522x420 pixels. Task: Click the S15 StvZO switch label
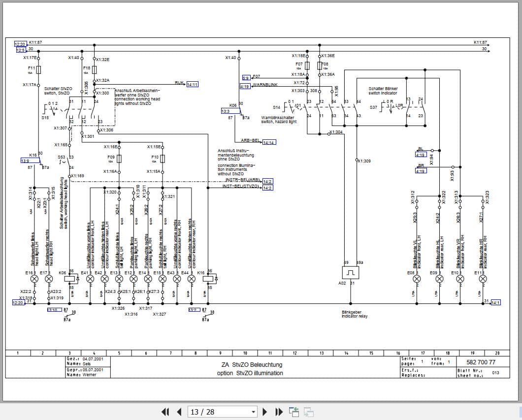point(45,118)
